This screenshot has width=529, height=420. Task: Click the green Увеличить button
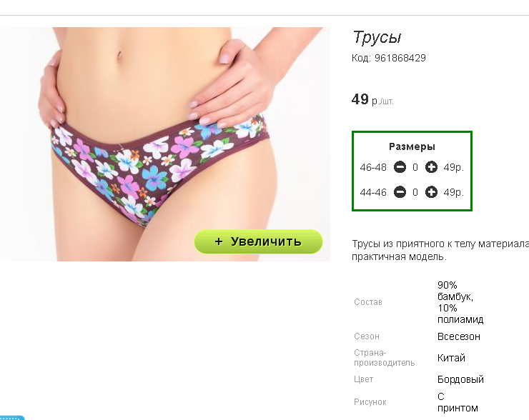pyautogui.click(x=258, y=241)
